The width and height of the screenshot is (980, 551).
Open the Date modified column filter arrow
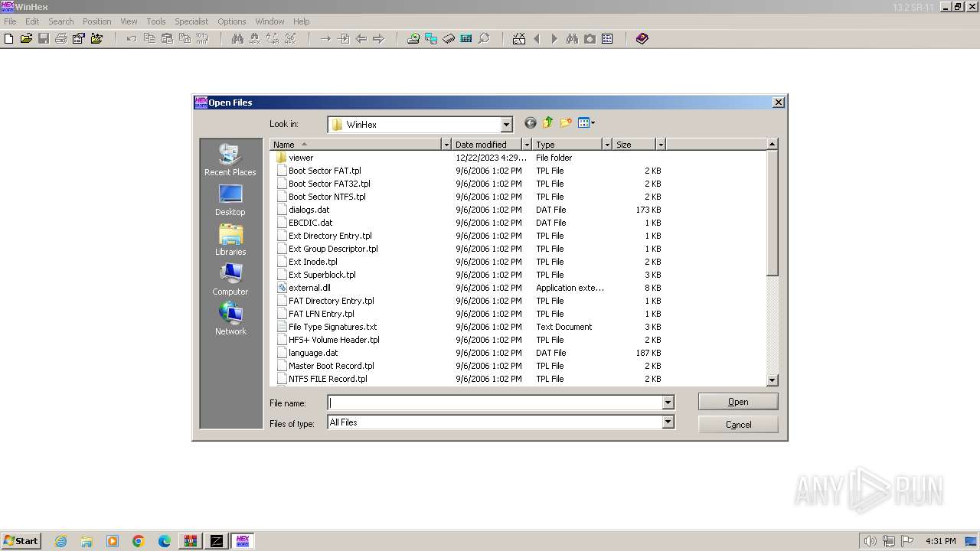527,144
